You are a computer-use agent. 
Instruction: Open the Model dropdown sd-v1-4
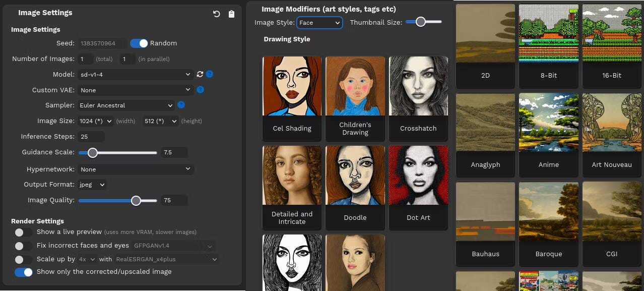tap(136, 75)
